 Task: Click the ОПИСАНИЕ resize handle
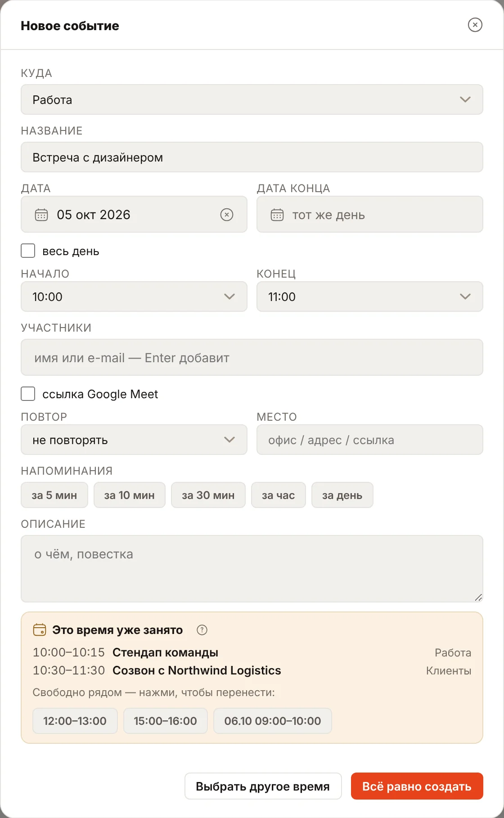pyautogui.click(x=478, y=598)
